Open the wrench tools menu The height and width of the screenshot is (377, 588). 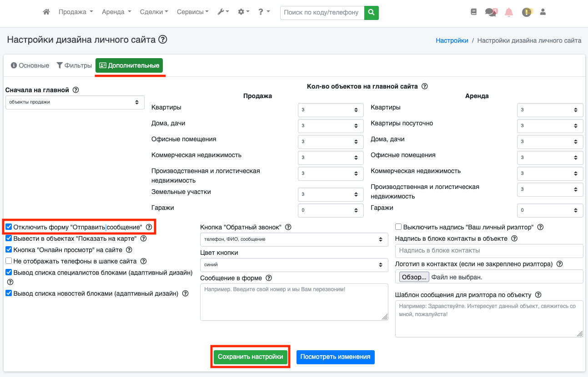[223, 12]
